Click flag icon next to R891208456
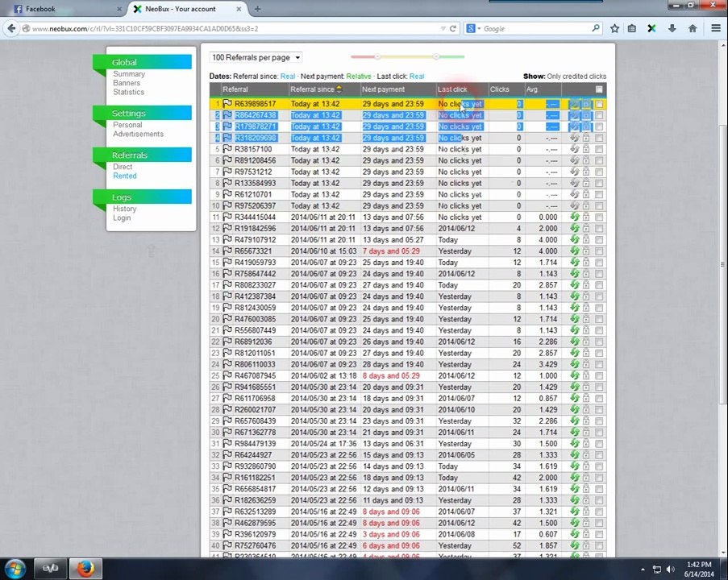 click(x=227, y=160)
